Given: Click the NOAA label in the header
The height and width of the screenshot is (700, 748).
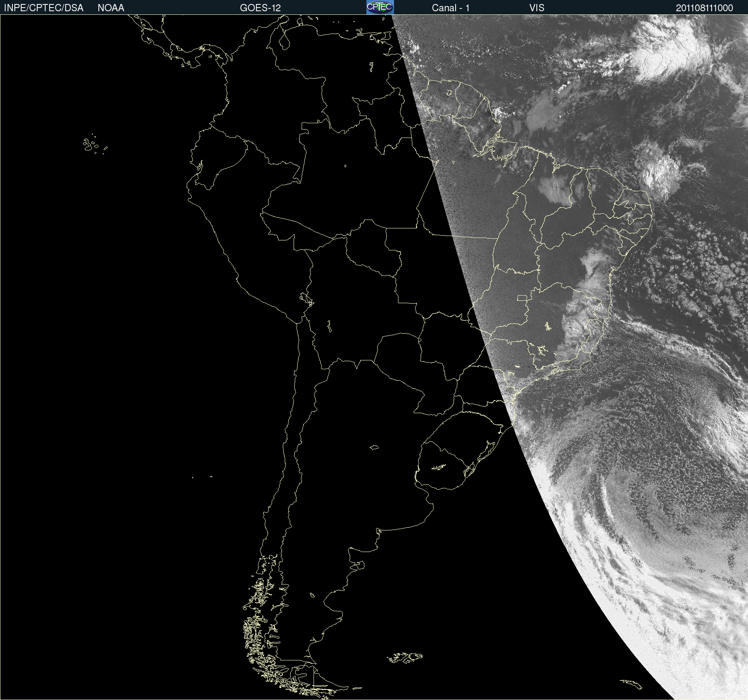Looking at the screenshot, I should click(x=111, y=8).
